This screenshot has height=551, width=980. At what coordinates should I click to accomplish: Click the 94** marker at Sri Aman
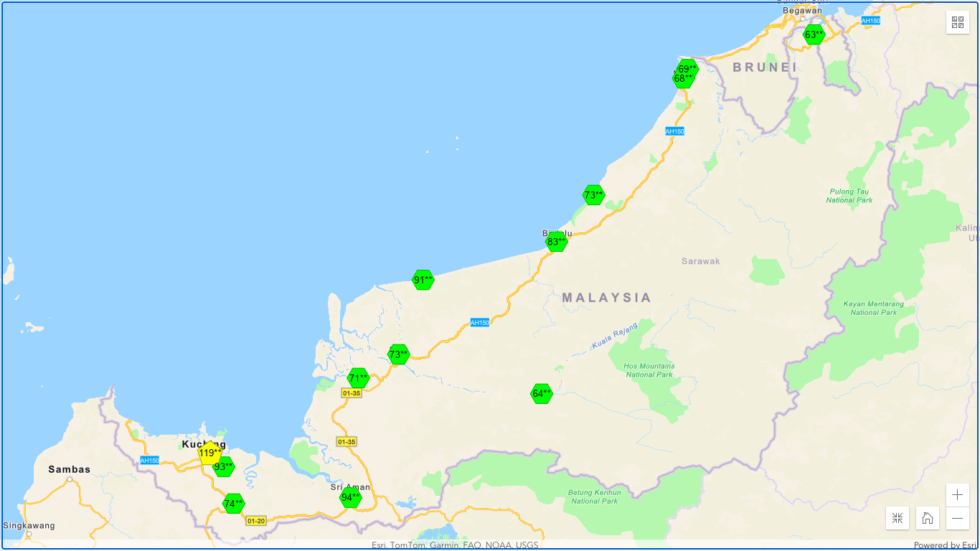coord(351,498)
